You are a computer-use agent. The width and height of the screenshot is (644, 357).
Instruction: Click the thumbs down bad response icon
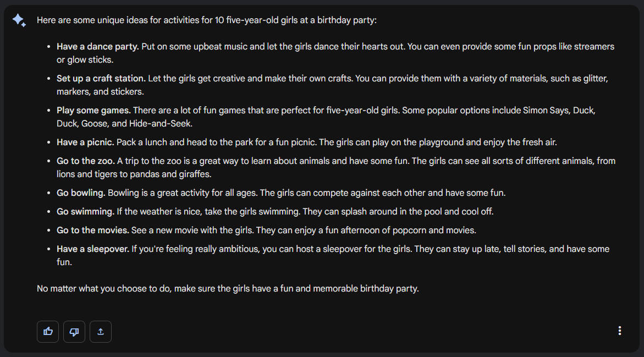click(74, 331)
